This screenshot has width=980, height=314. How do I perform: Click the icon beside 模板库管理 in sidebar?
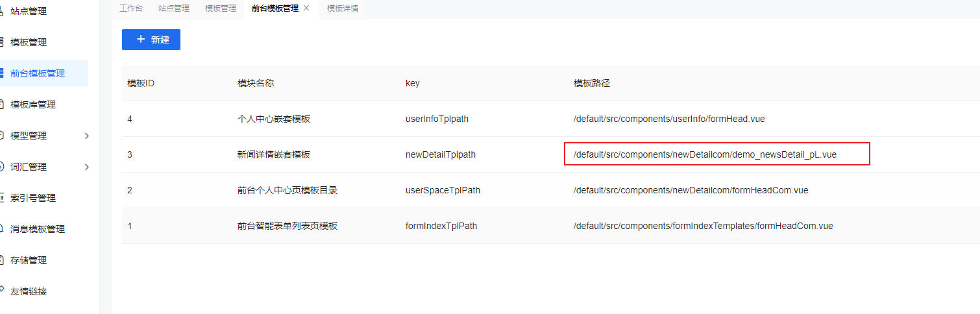[2, 104]
